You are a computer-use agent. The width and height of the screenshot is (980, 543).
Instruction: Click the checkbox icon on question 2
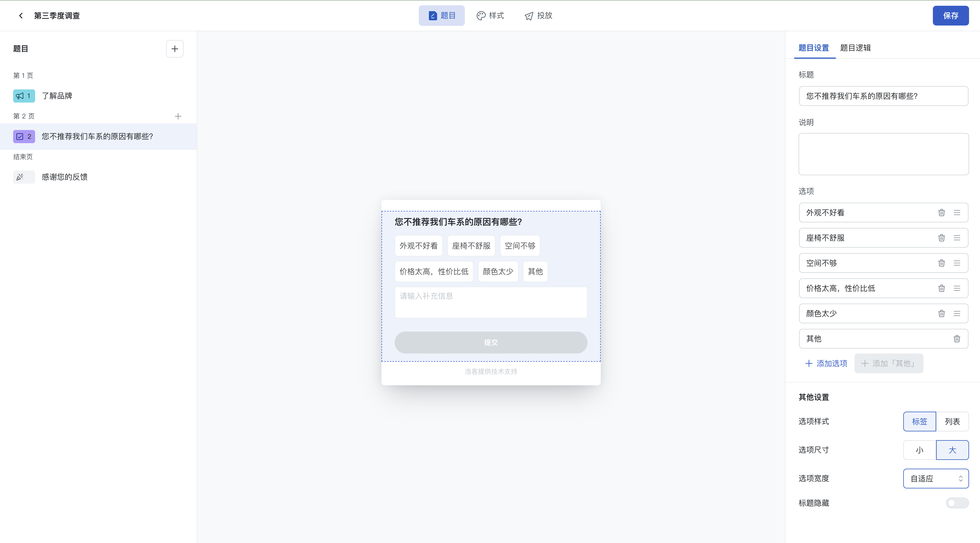coord(20,136)
